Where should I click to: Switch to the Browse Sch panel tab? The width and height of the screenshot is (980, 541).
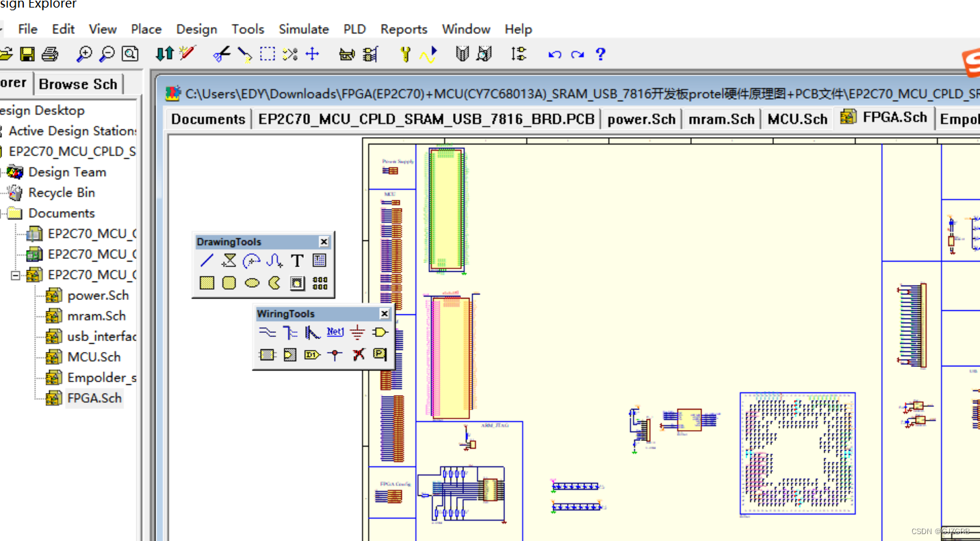tap(77, 84)
